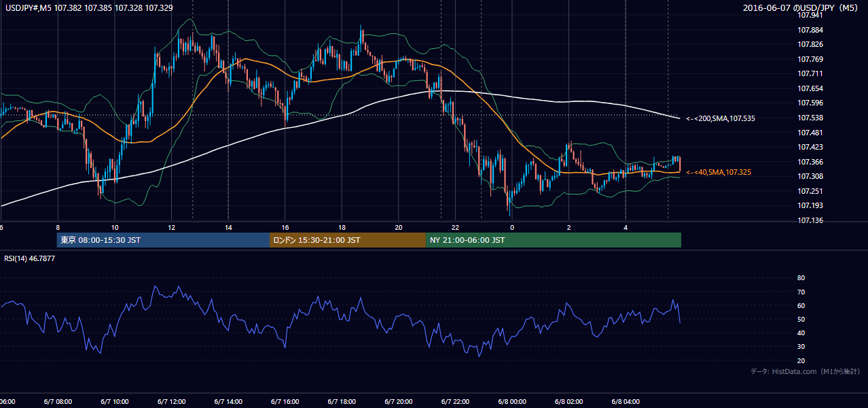Click the 6/8 02:00 time label

[569, 401]
